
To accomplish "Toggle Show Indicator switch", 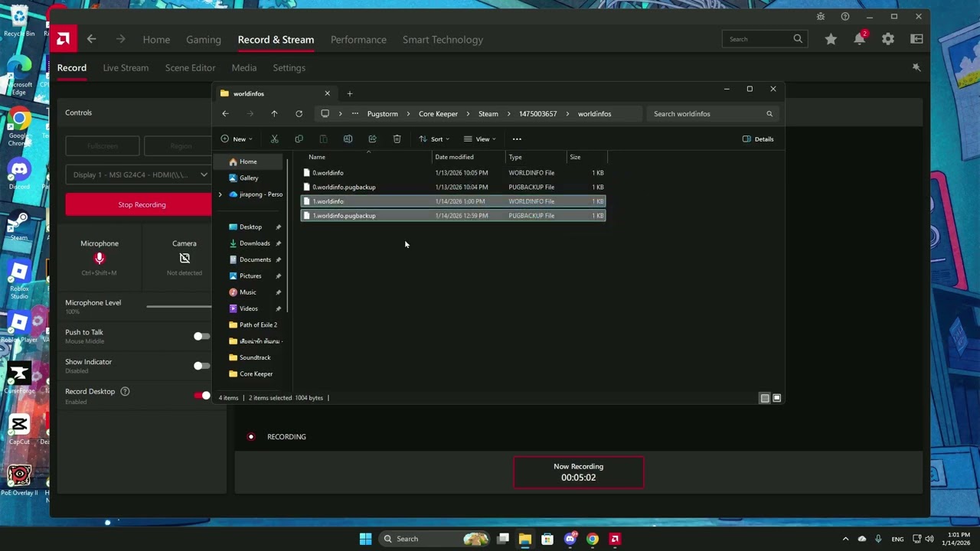I will [201, 366].
